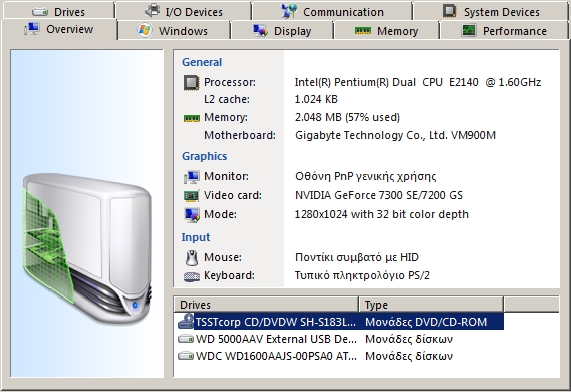This screenshot has width=571, height=392.
Task: Select the System Devices tab
Action: pyautogui.click(x=491, y=11)
